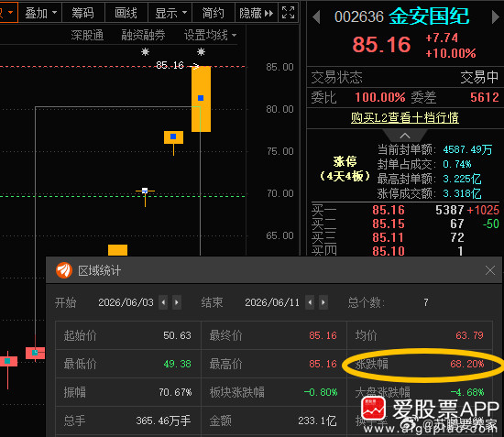Viewport: 504px width, 437px height.
Task: Click 买一 price 85.16
Action: [x=389, y=210]
